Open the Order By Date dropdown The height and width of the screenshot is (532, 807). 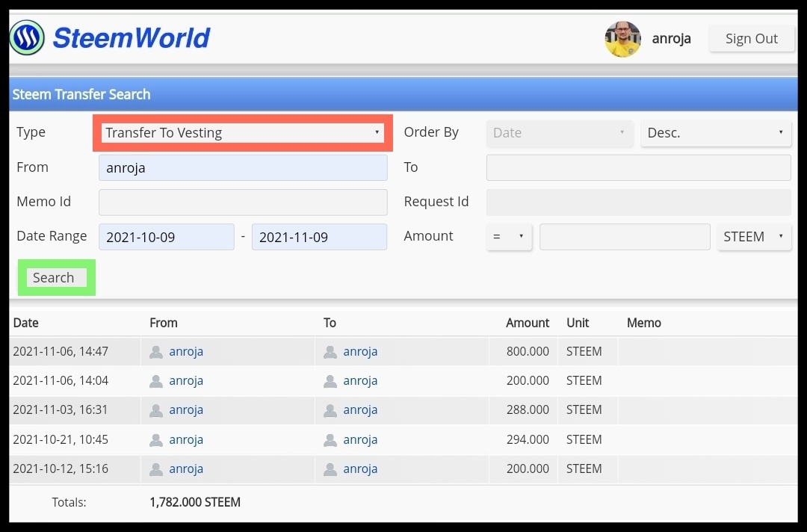560,133
